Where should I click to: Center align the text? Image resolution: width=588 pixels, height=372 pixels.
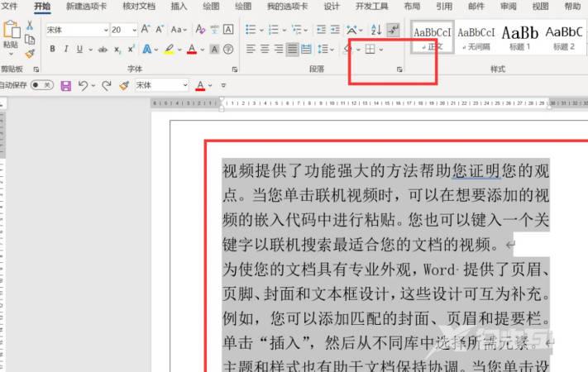point(265,49)
